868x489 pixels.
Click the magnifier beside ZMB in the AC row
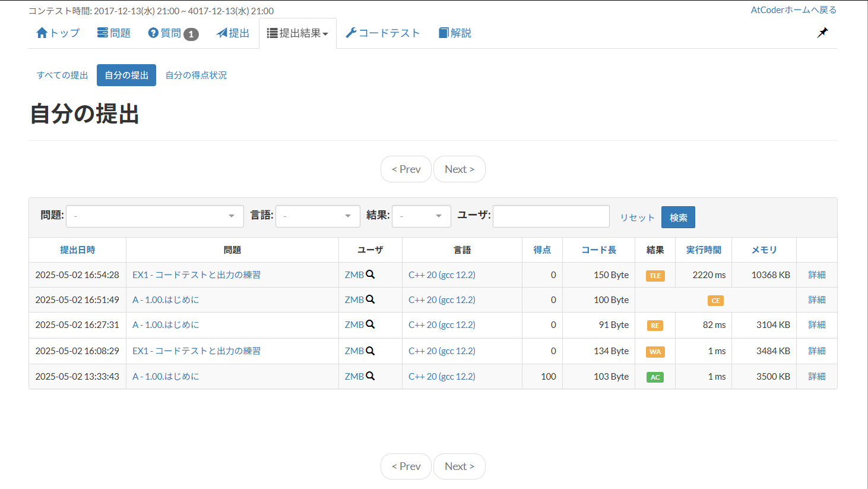coord(370,376)
